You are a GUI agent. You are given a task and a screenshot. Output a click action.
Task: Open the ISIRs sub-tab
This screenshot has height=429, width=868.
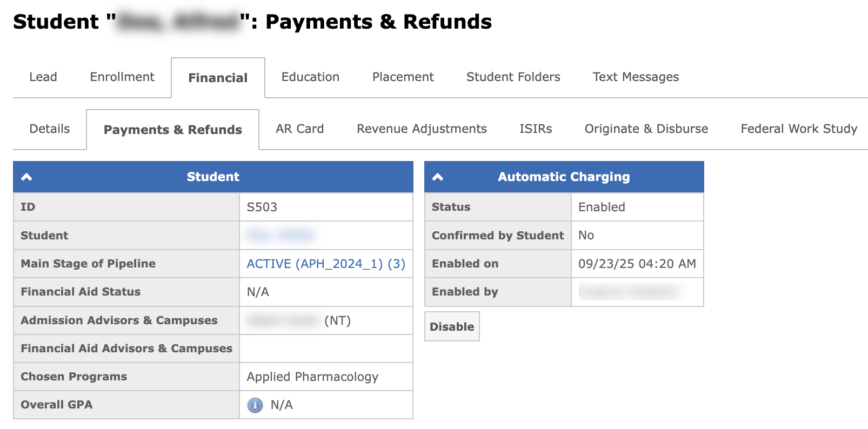pyautogui.click(x=536, y=129)
